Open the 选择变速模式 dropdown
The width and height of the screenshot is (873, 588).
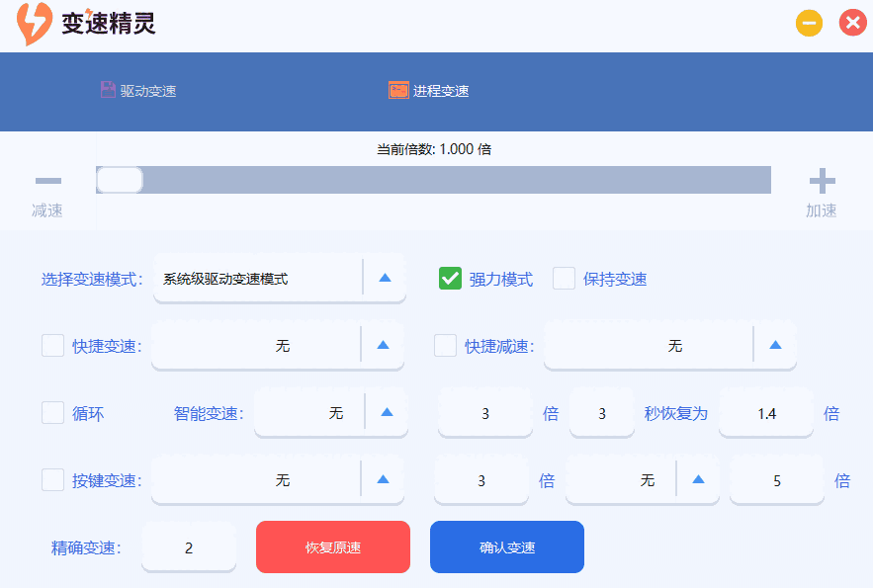point(386,278)
